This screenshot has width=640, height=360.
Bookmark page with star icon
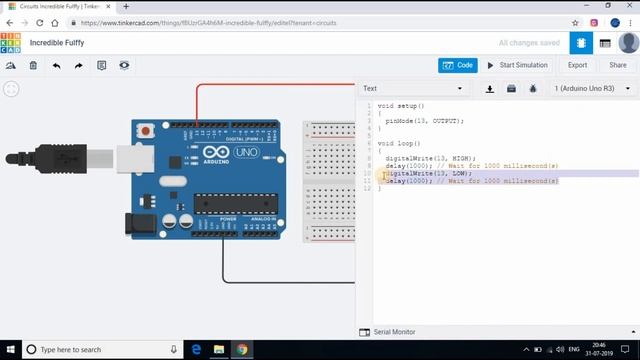(x=575, y=23)
